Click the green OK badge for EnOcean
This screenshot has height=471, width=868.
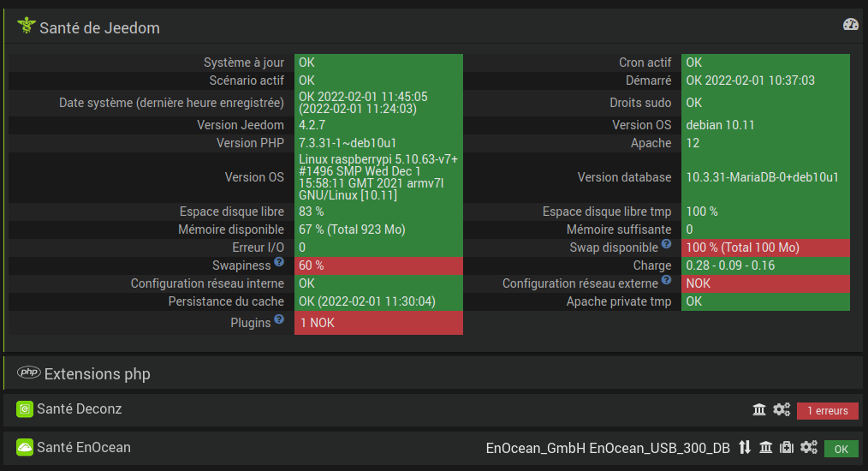tap(841, 449)
